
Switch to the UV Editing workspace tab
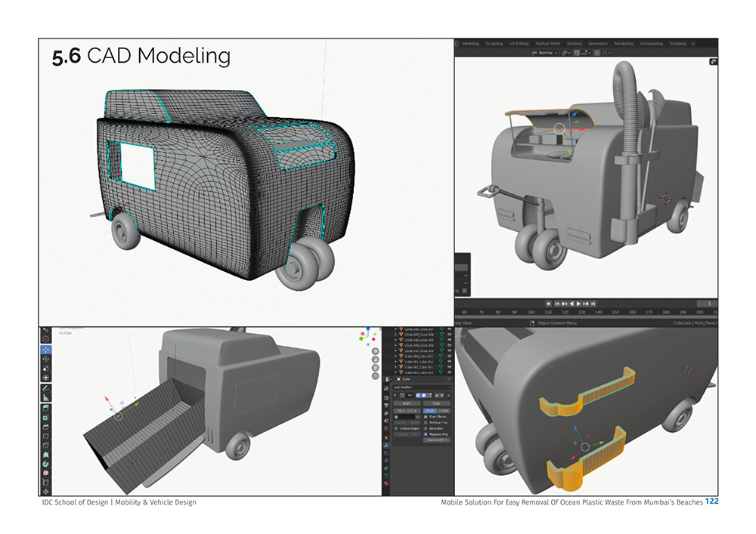pos(519,44)
